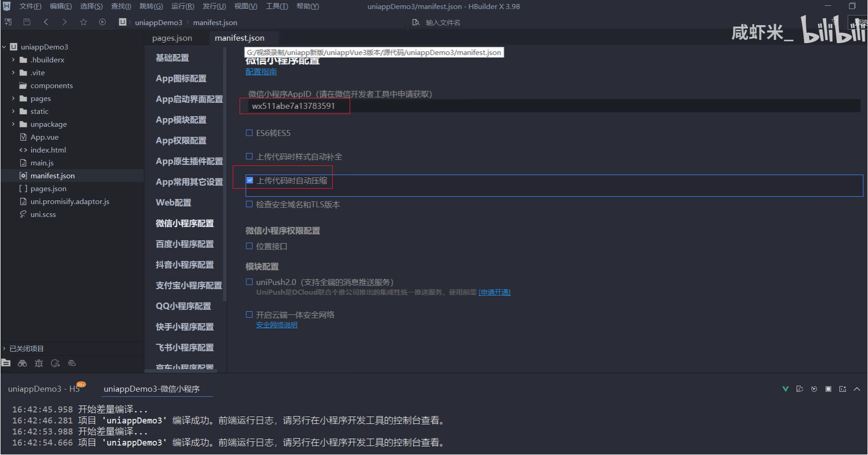
Task: Enable ES6转ES5 checkbox
Action: [249, 133]
